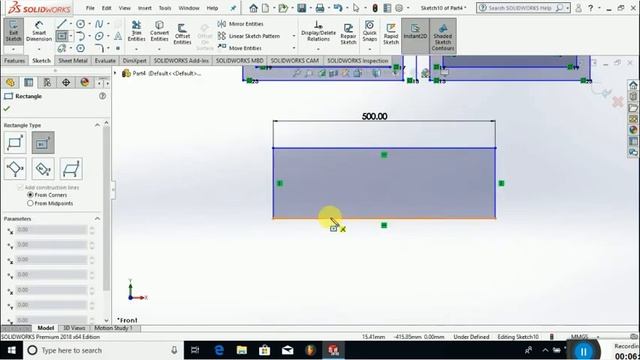Select the Sketch Fillet tool
640x360 pixels.
coord(99,48)
